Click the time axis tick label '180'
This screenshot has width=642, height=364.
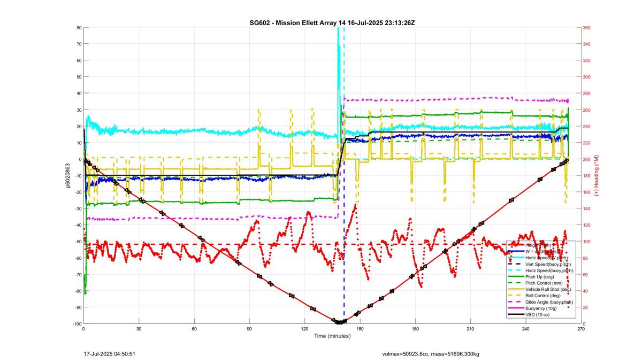[x=415, y=329]
